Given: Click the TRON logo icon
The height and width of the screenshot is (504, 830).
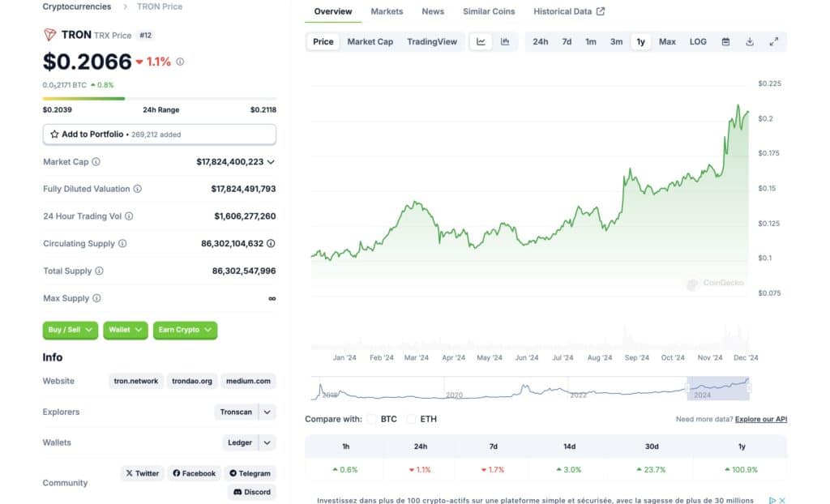Looking at the screenshot, I should pos(49,35).
